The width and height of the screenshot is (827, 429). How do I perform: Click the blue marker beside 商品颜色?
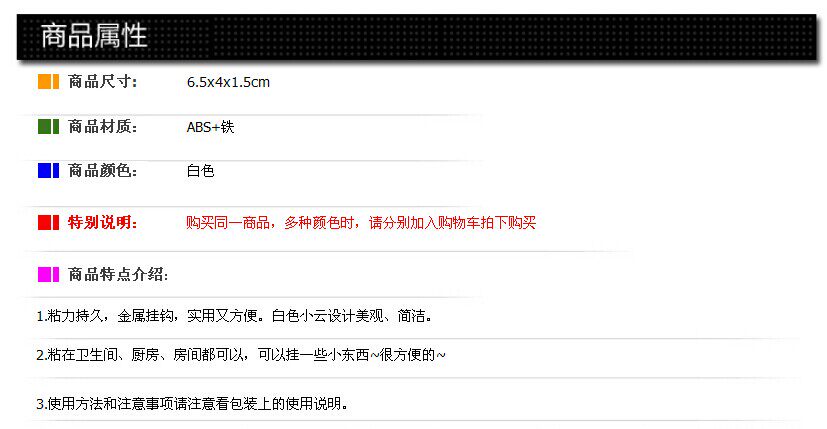(49, 170)
